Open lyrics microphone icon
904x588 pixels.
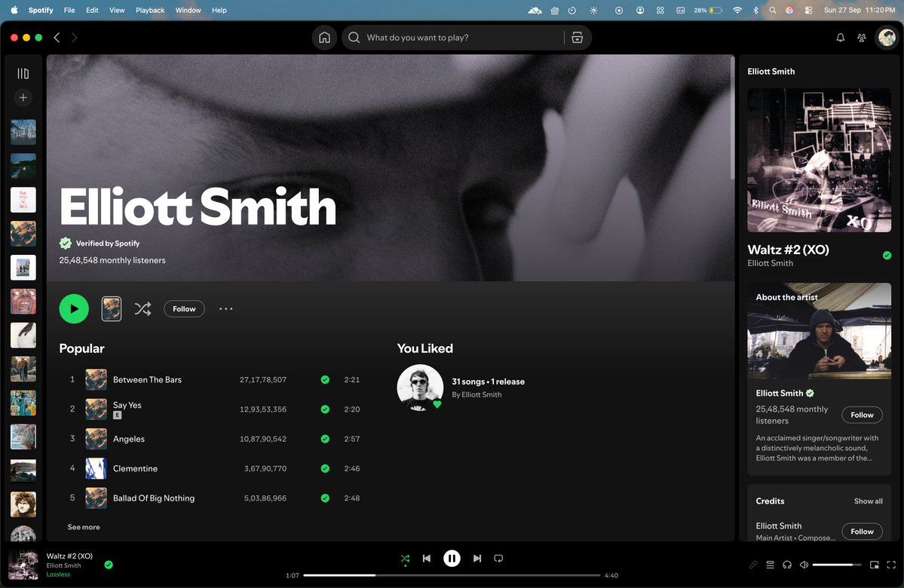pyautogui.click(x=753, y=565)
